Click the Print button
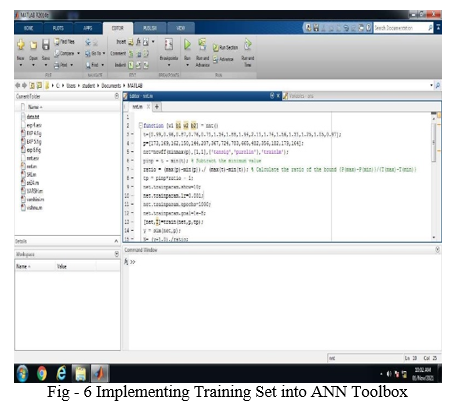Image resolution: width=462 pixels, height=409 pixels. pyautogui.click(x=61, y=65)
